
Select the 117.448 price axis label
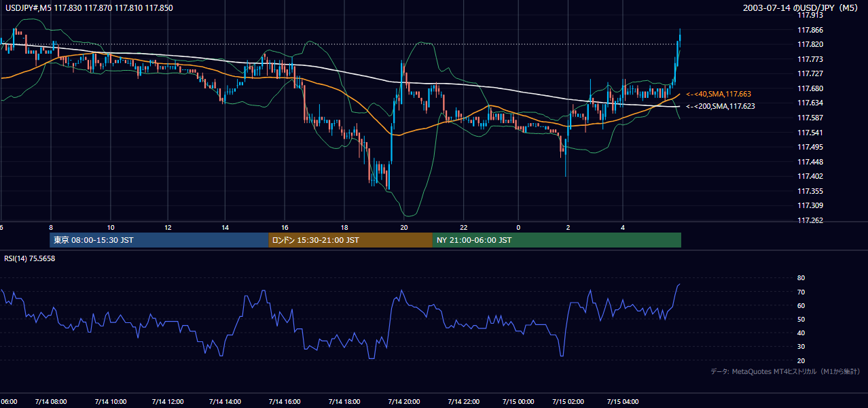click(x=810, y=162)
